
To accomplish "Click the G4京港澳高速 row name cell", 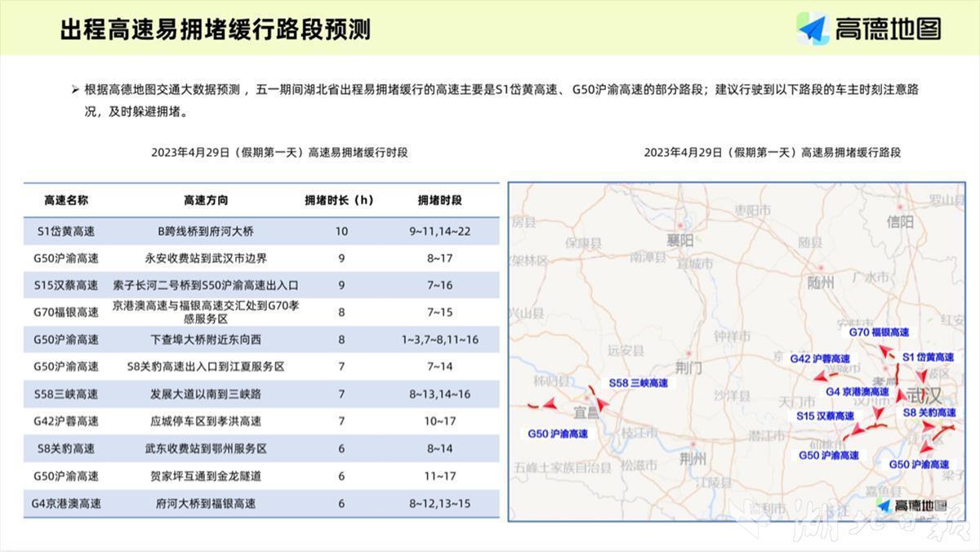I will pos(66,504).
